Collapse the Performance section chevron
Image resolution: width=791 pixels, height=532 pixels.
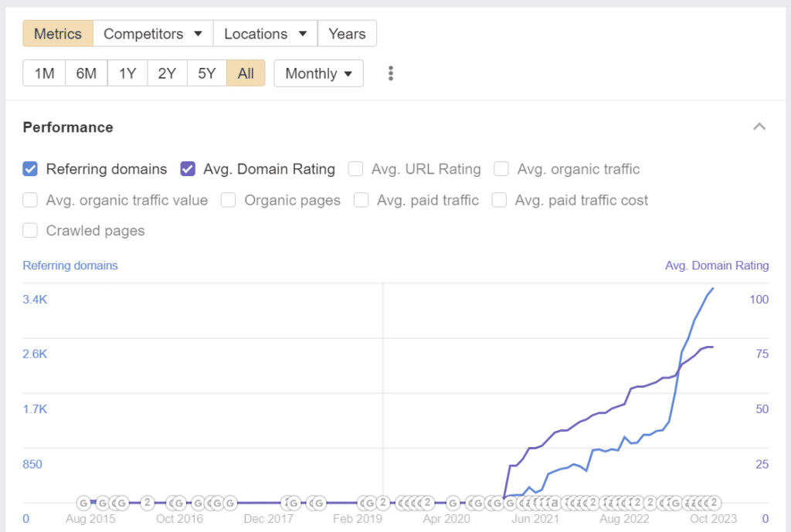click(x=759, y=127)
